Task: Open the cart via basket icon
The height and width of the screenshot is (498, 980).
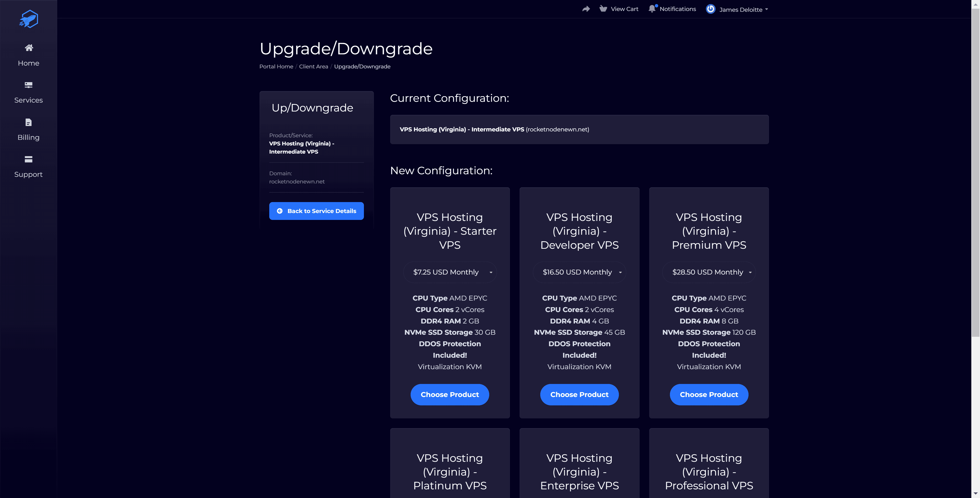Action: 603,9
